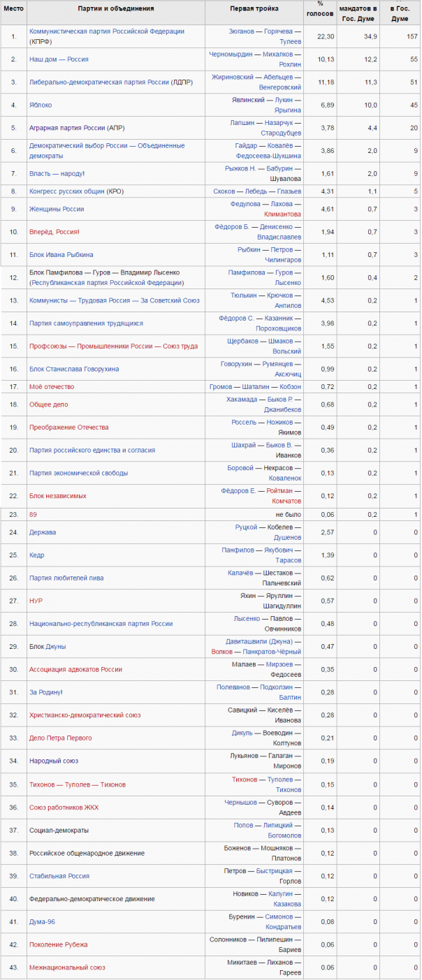Screen dimensions: 422x980
Task: Open the Жириновский person link
Action: pos(233,77)
